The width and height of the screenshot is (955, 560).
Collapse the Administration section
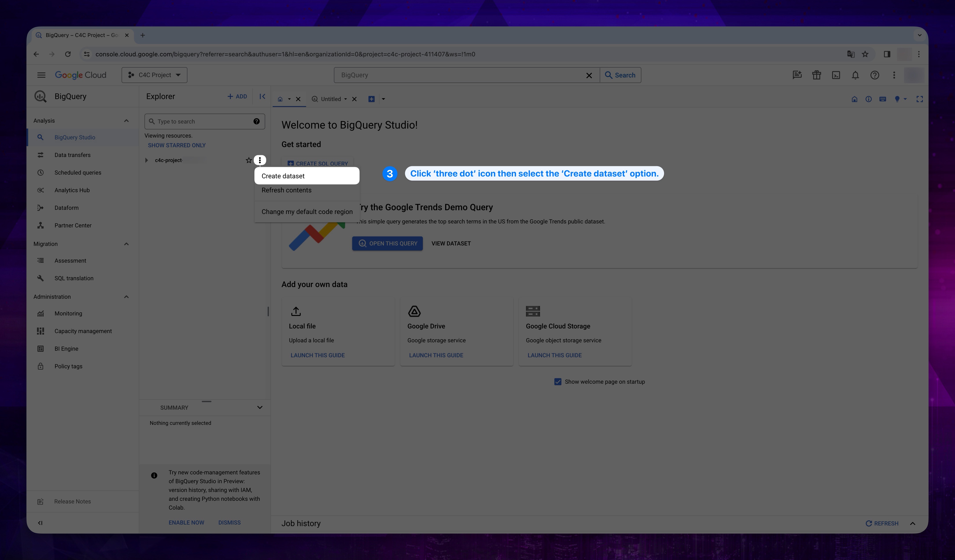[x=126, y=297]
